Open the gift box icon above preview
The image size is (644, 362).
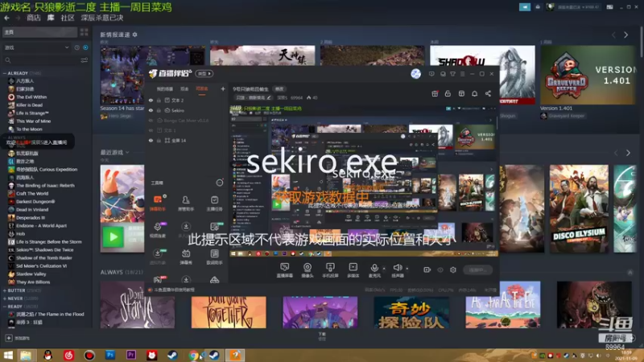[435, 93]
